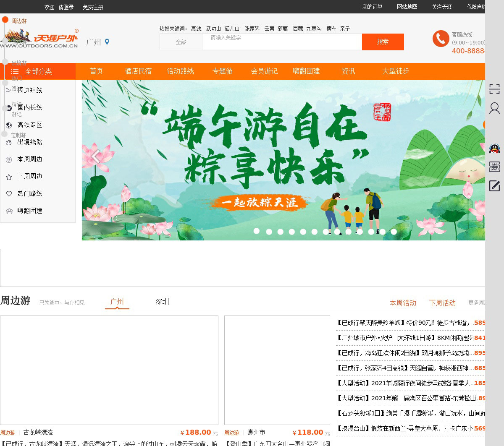Screen dimensions: 504x446
Task: Open the 【石龙头溯溪1日】 activity row
Action: [410, 414]
